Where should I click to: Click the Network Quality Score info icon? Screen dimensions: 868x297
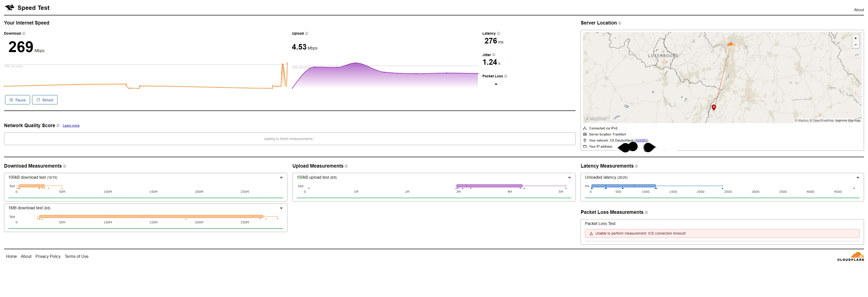(58, 126)
